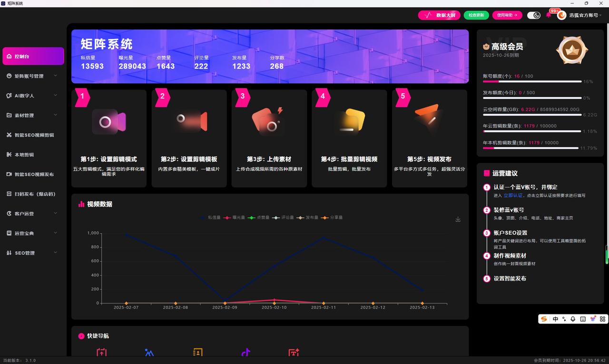Click the notification bell icon
The width and height of the screenshot is (609, 364).
548,15
